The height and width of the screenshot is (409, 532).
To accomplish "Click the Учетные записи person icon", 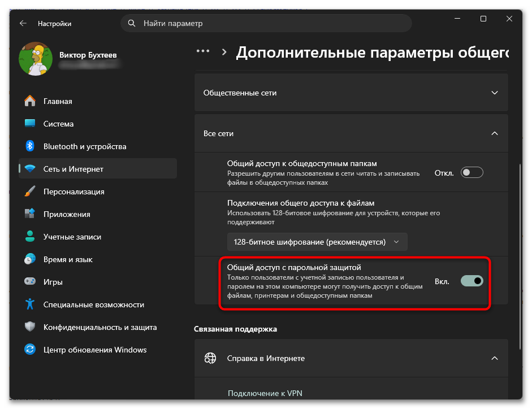I will pos(30,236).
